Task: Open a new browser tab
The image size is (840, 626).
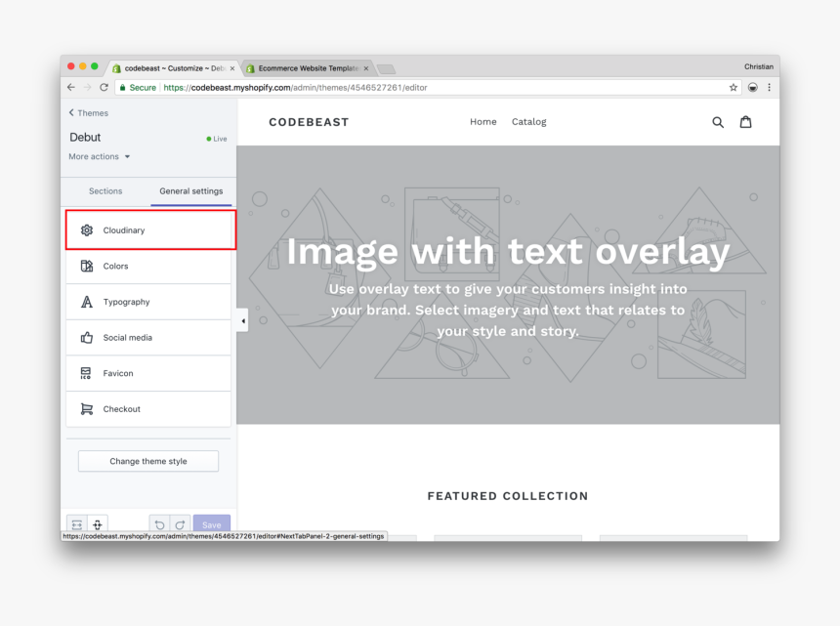Action: click(x=386, y=69)
